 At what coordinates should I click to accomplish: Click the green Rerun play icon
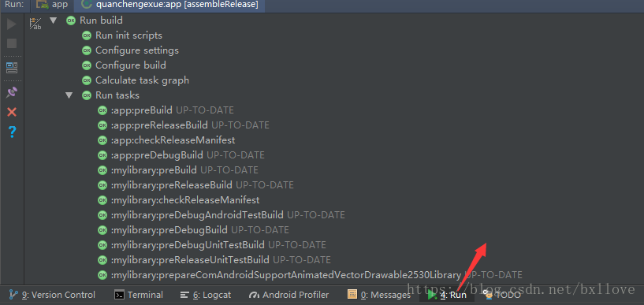coord(12,24)
